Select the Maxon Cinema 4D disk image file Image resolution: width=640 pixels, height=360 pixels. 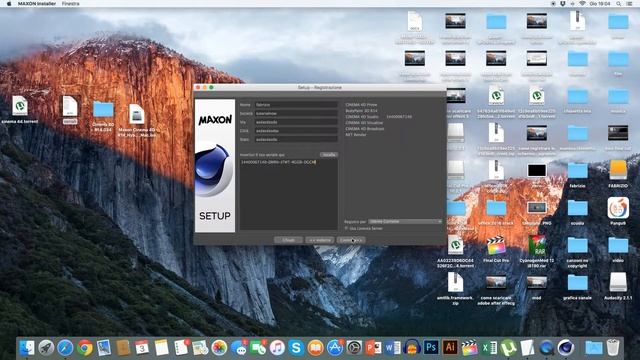click(137, 115)
